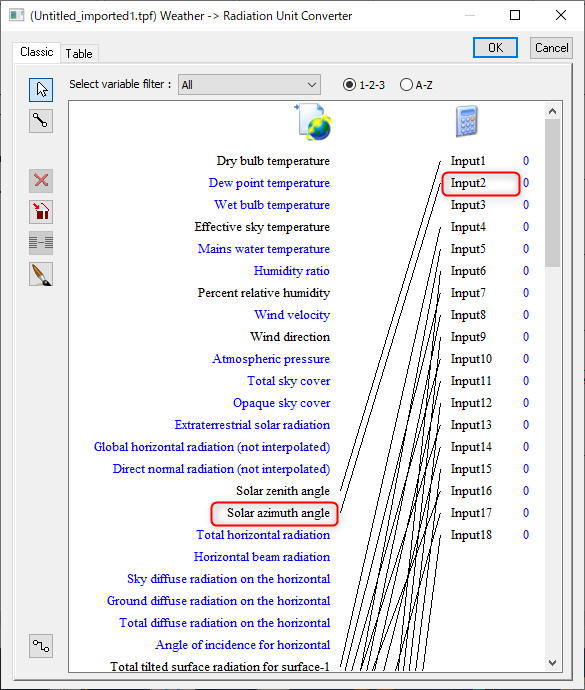Click the align lists icon
The width and height of the screenshot is (585, 690).
coord(41,242)
